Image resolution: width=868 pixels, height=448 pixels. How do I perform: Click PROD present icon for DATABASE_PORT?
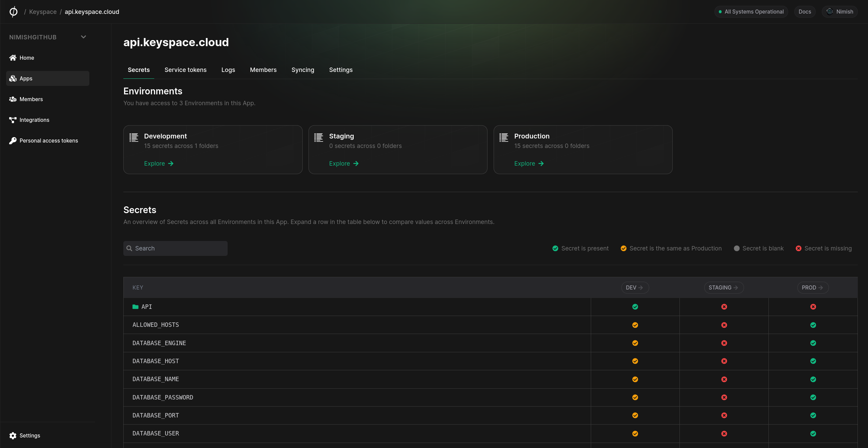pyautogui.click(x=813, y=415)
